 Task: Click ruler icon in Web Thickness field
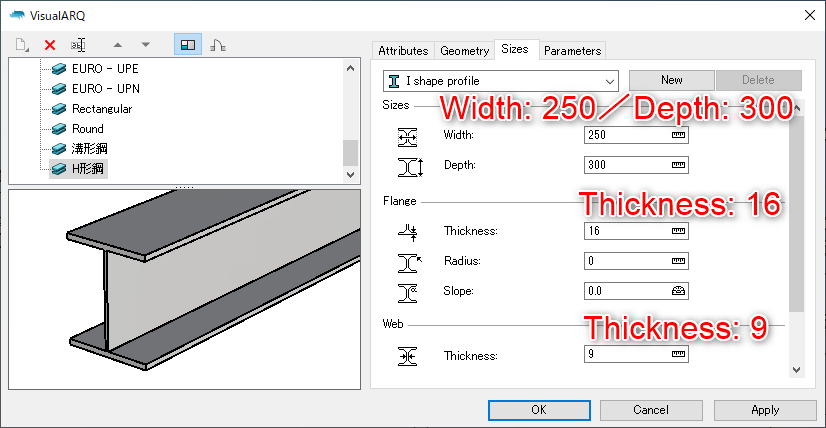(678, 354)
